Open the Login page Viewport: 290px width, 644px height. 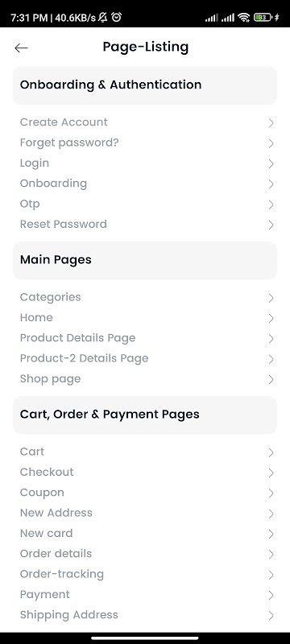click(145, 163)
